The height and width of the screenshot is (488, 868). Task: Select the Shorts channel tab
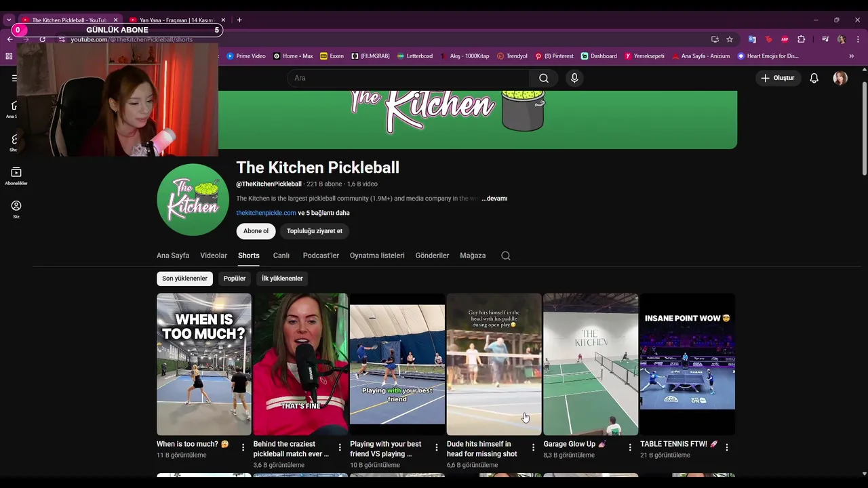[x=249, y=256]
